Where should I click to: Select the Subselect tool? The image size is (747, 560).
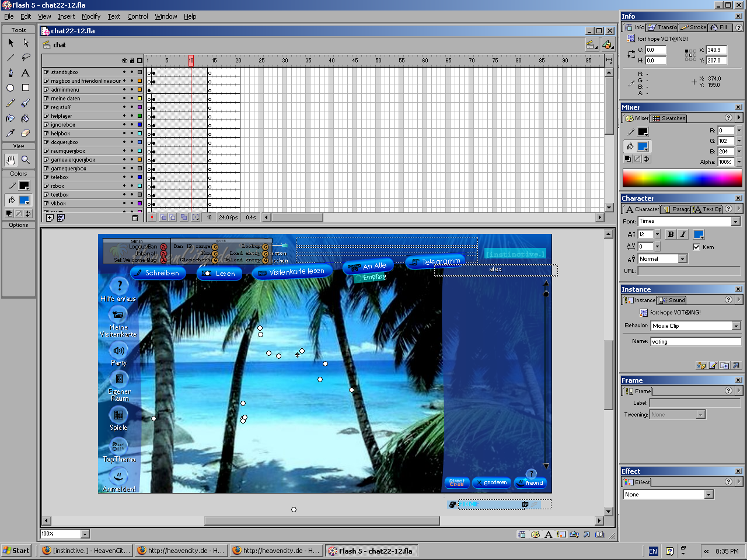26,43
